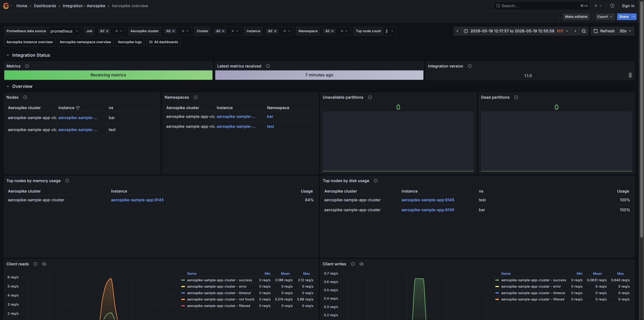Screen dimensions: 644x320
Task: Open info icon next to Latest metrics received
Action: pyautogui.click(x=268, y=66)
